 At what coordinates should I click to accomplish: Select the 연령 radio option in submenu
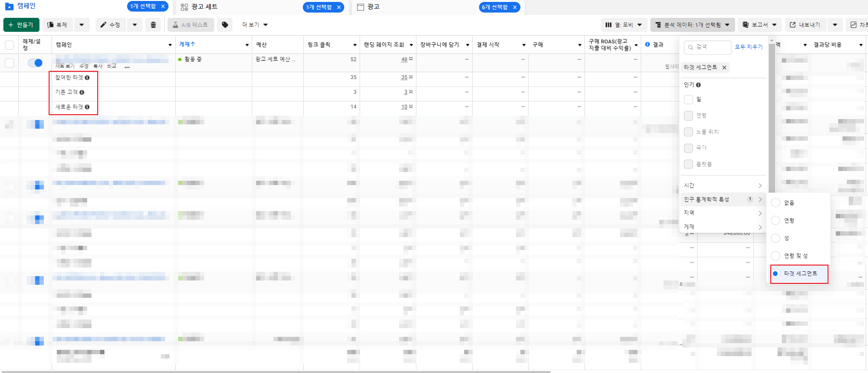(776, 220)
